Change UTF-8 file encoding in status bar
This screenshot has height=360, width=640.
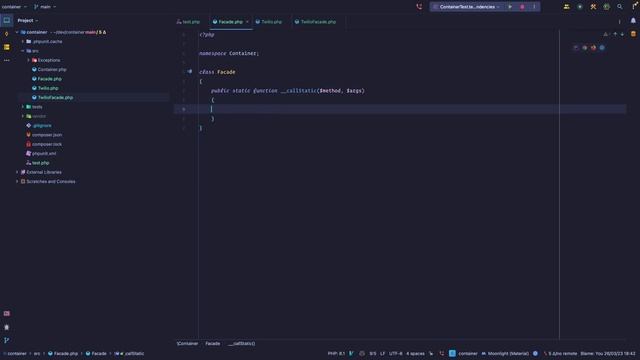[x=396, y=354]
